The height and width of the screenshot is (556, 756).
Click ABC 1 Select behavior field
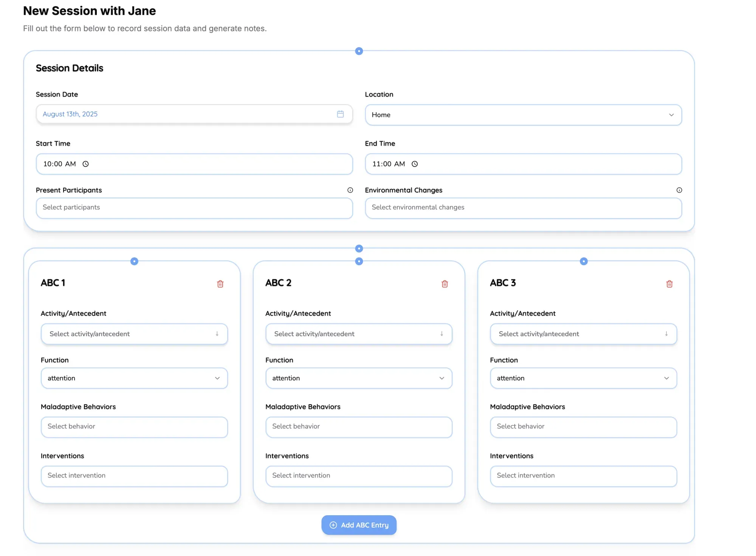(x=134, y=427)
